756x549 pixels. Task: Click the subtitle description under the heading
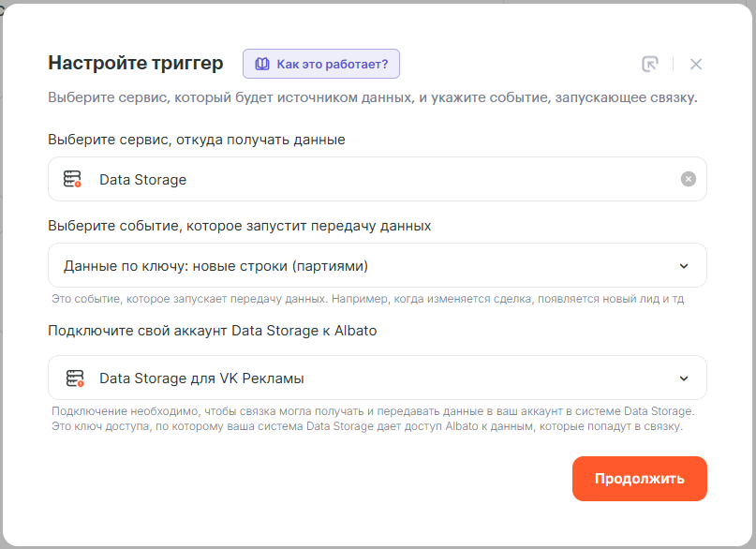click(372, 97)
